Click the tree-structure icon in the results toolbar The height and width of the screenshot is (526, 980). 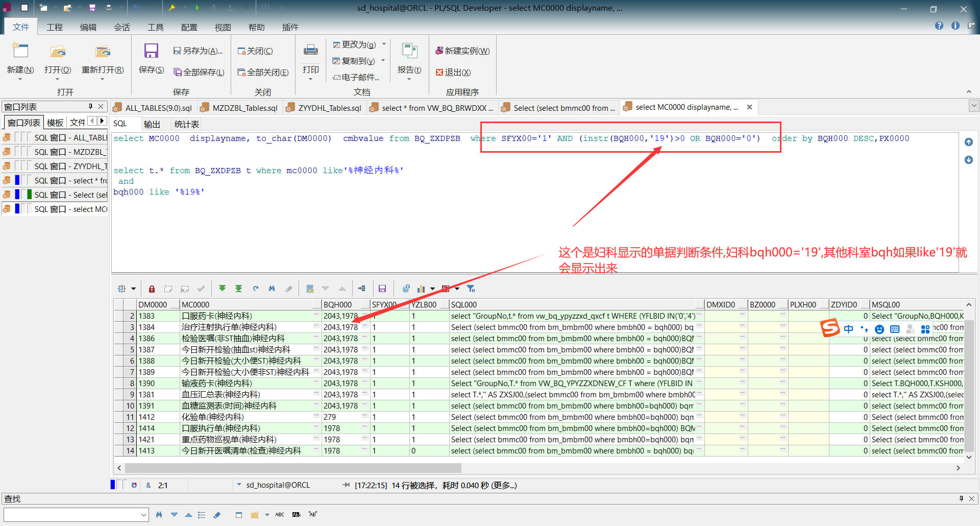coord(362,289)
